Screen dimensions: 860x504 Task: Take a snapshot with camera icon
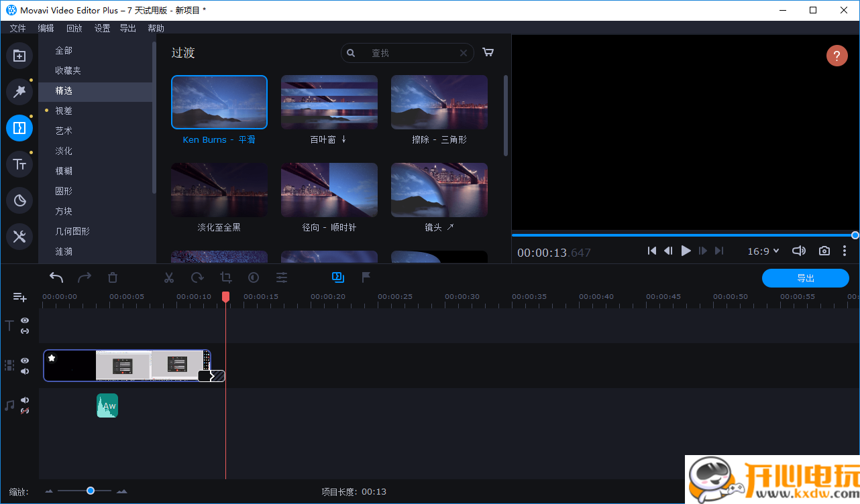[x=824, y=251]
